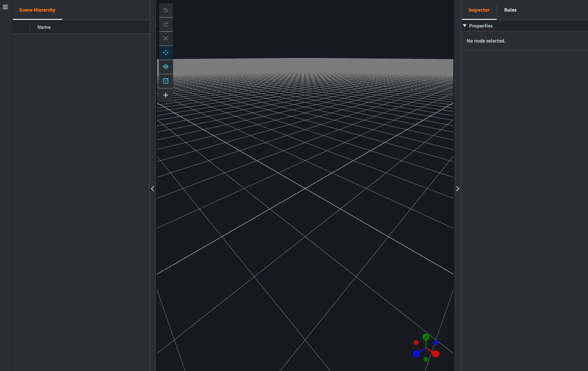The image size is (588, 371).
Task: Select the scale transform tool
Action: [166, 81]
